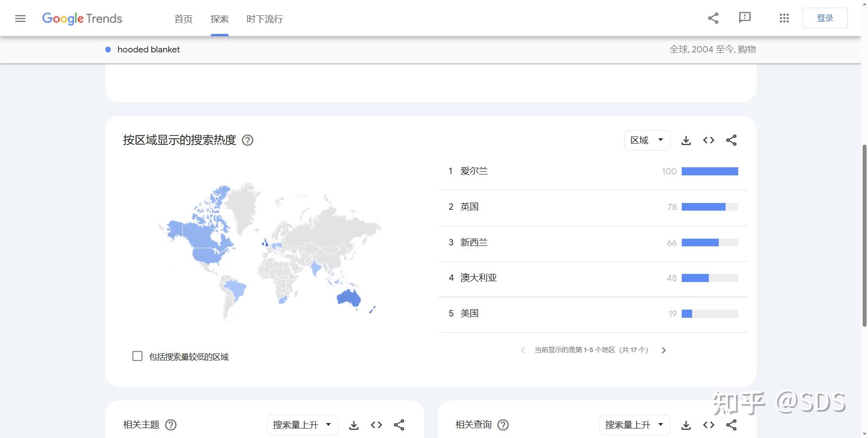The height and width of the screenshot is (438, 868).
Task: Open embed code for region interest card
Action: [708, 140]
